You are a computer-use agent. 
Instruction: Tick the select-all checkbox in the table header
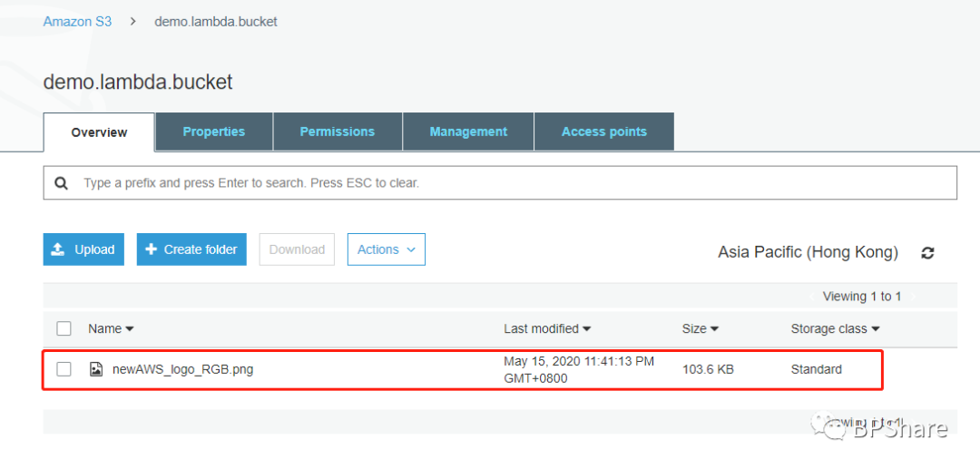pos(64,328)
